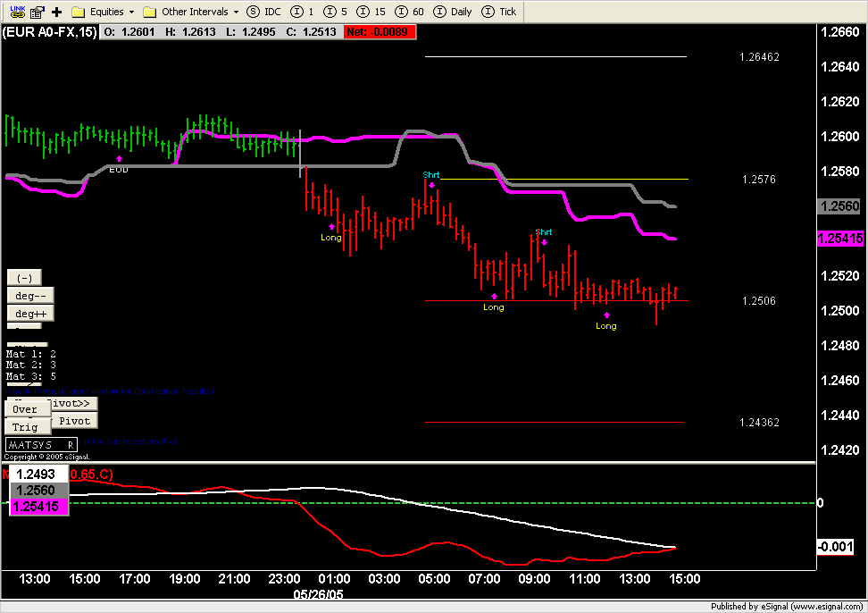
Task: Select the IDC symbol button
Action: (x=263, y=12)
